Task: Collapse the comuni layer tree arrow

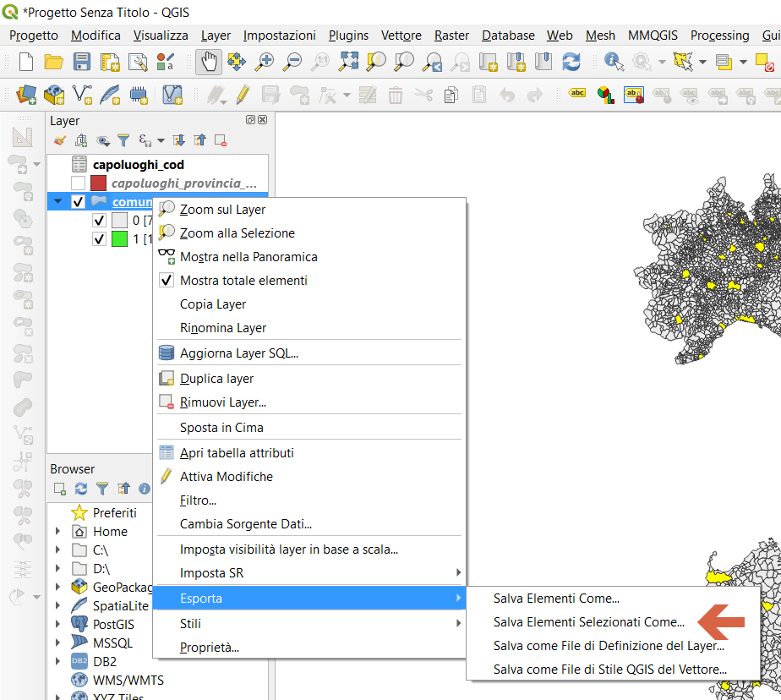Action: click(57, 202)
